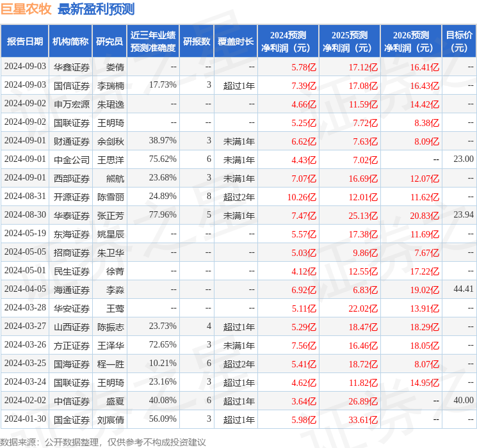
Task: Click 中信证券 institution cell
Action: [x=72, y=401]
